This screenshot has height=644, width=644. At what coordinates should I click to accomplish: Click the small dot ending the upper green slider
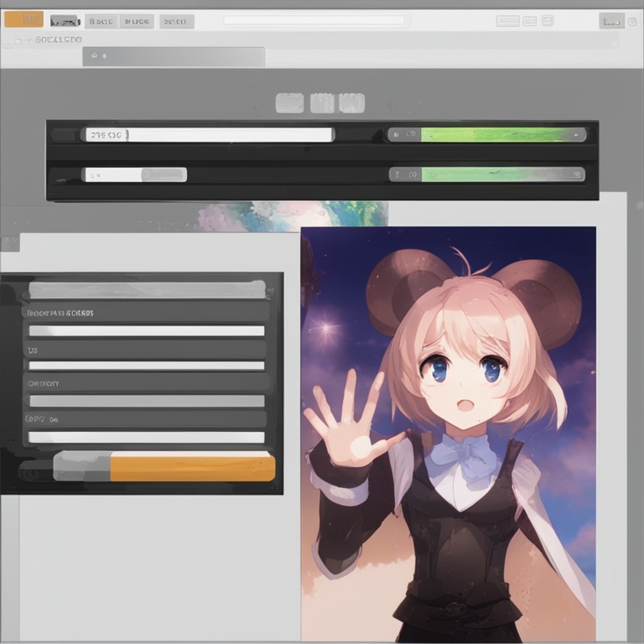point(577,134)
